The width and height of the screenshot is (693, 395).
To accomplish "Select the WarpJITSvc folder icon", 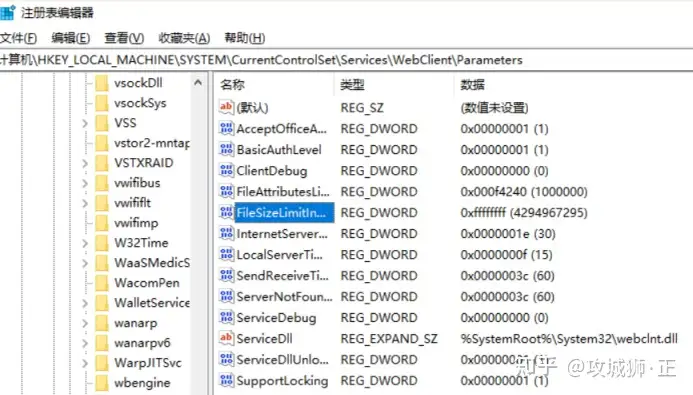I will click(102, 363).
